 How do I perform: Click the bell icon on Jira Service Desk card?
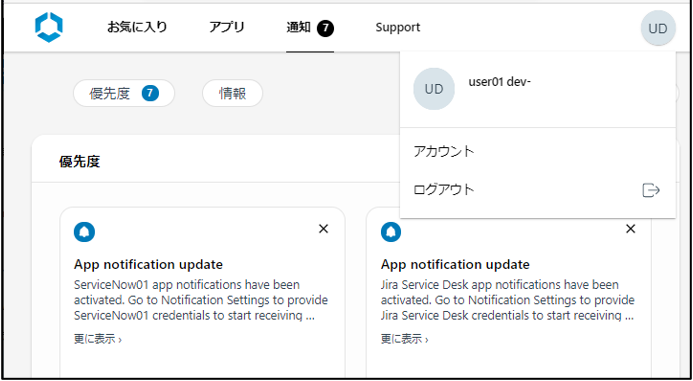tap(391, 232)
